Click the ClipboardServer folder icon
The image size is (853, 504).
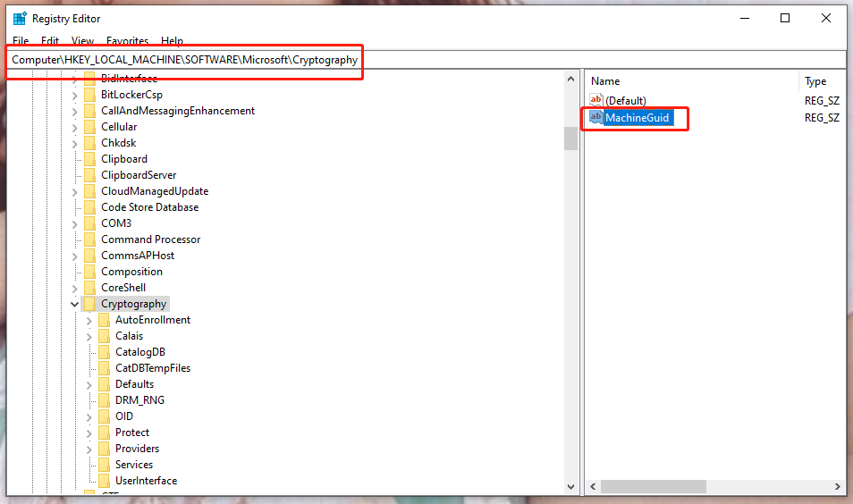point(89,175)
